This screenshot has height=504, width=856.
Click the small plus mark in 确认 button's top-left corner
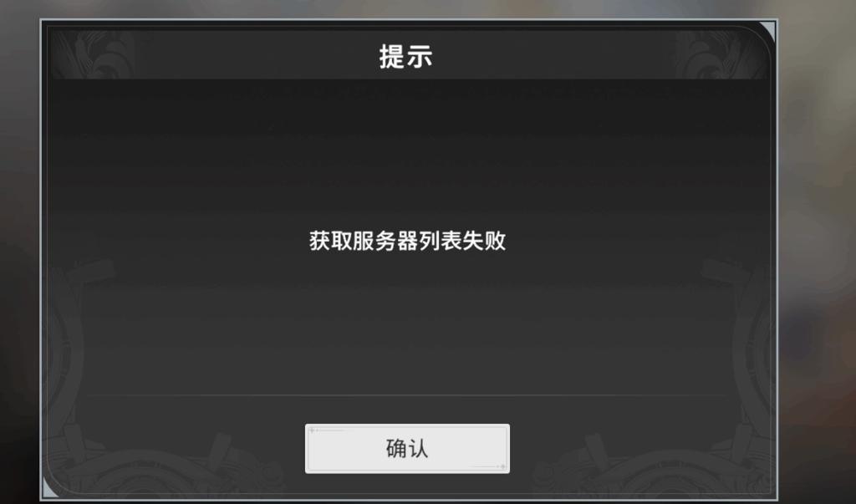coord(312,430)
